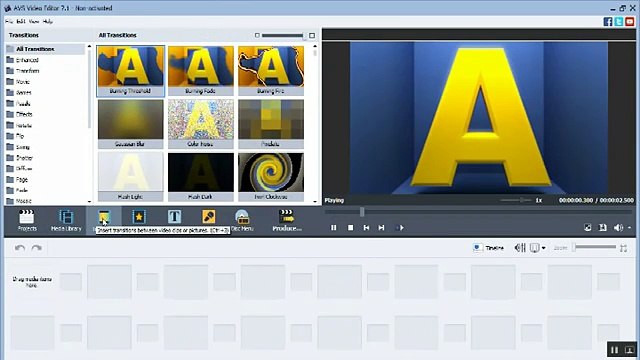Select small thumbnail size icon
Screen dimensions: 640x360
pos(257,36)
